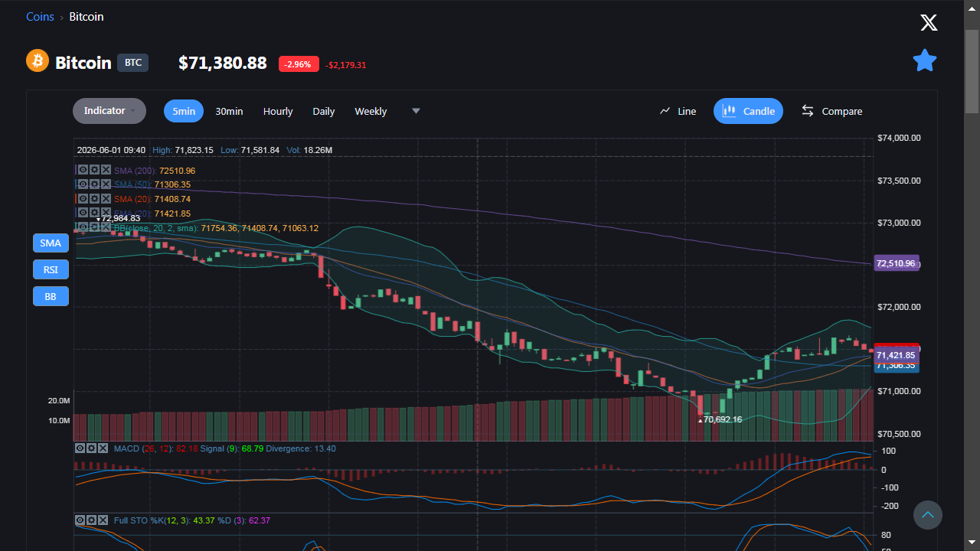This screenshot has height=551, width=980.
Task: Open settings gear for BB indicator
Action: coord(94,227)
